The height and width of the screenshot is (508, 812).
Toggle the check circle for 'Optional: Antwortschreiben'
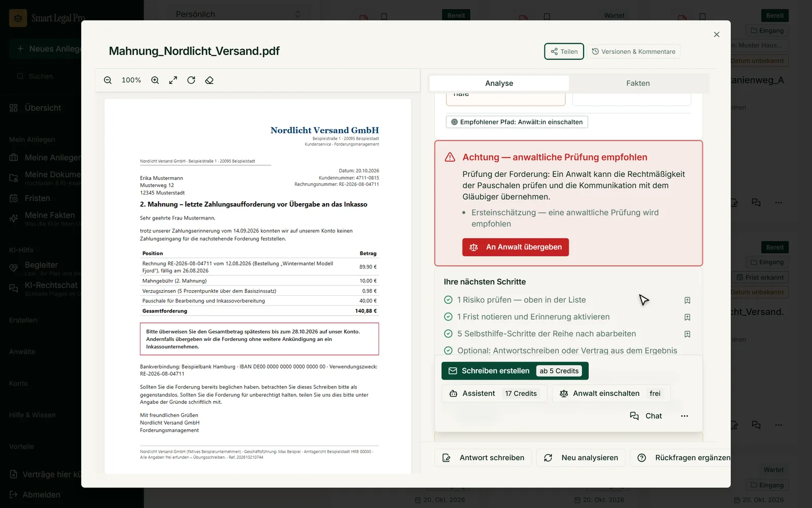point(448,351)
